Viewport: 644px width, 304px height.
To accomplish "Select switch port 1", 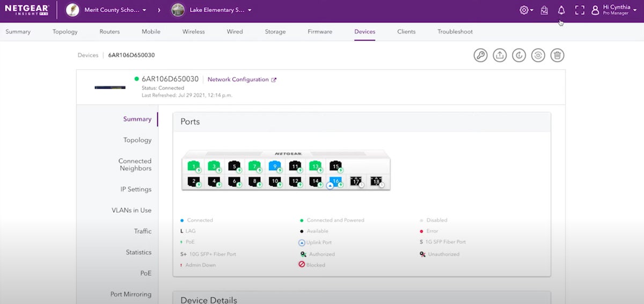I will [x=193, y=166].
